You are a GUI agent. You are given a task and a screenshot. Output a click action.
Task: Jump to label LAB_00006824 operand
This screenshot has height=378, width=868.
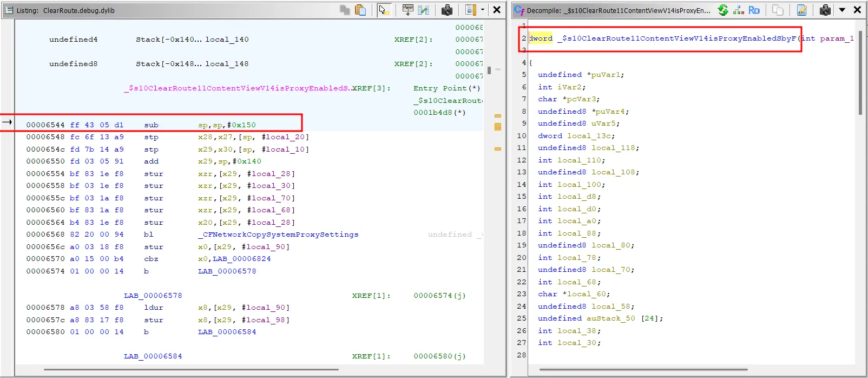pyautogui.click(x=242, y=259)
